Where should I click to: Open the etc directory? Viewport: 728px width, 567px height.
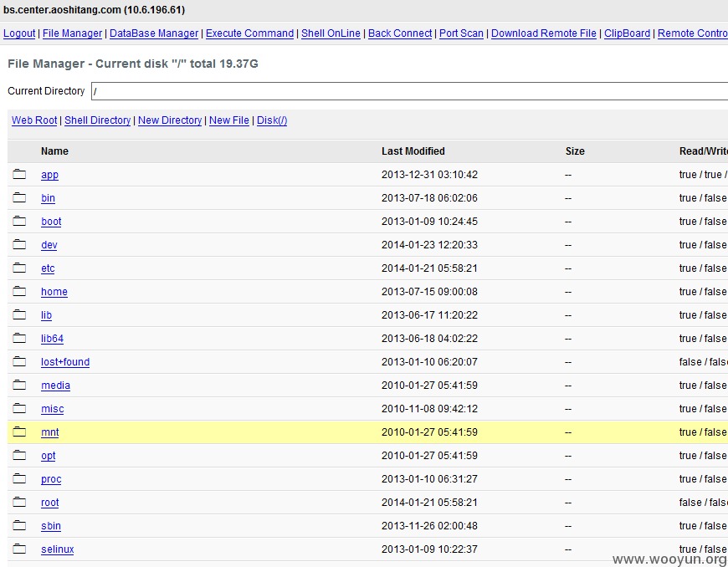tap(48, 268)
